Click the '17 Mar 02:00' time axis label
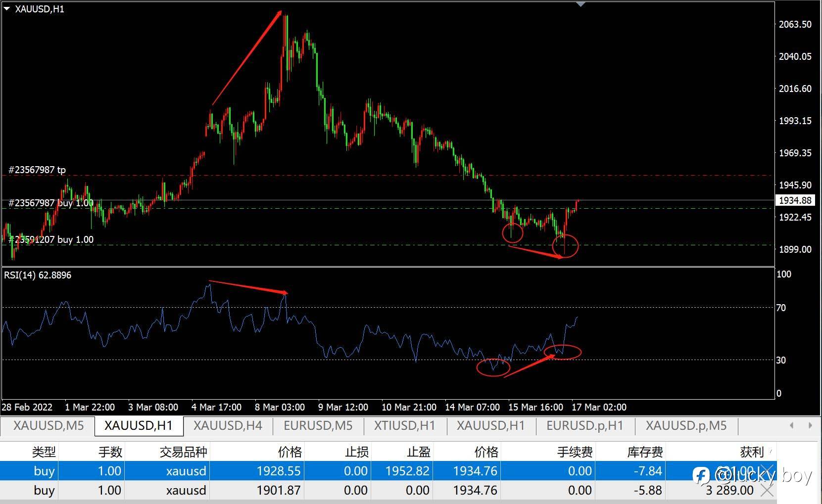 tap(599, 407)
